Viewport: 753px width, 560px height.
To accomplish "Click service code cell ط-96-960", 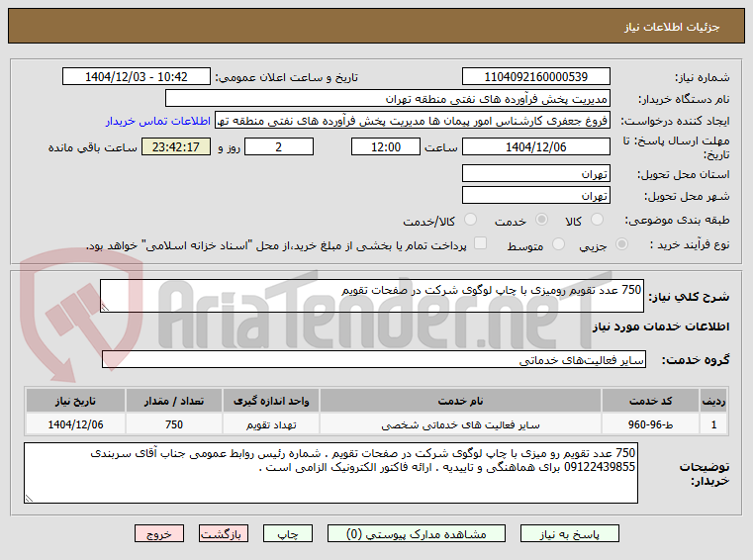I will point(650,424).
